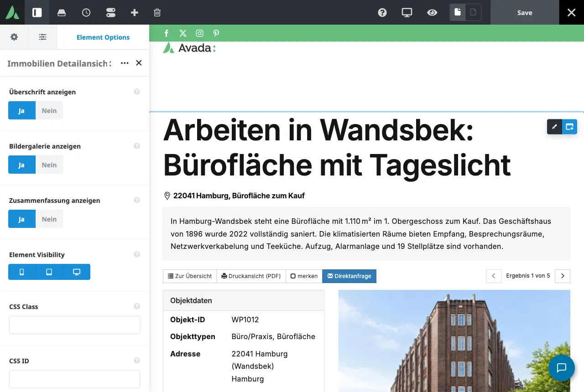The width and height of the screenshot is (584, 392).
Task: Open the X (Twitter) social icon
Action: 183,33
